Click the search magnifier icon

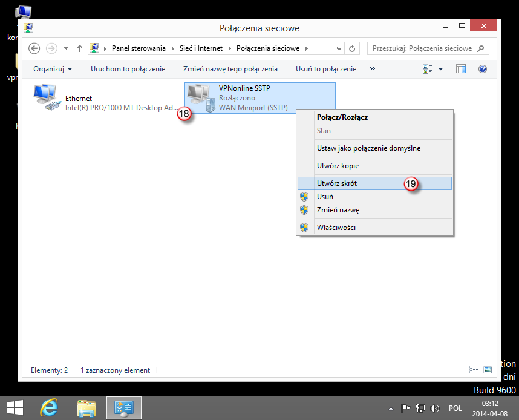tap(481, 48)
